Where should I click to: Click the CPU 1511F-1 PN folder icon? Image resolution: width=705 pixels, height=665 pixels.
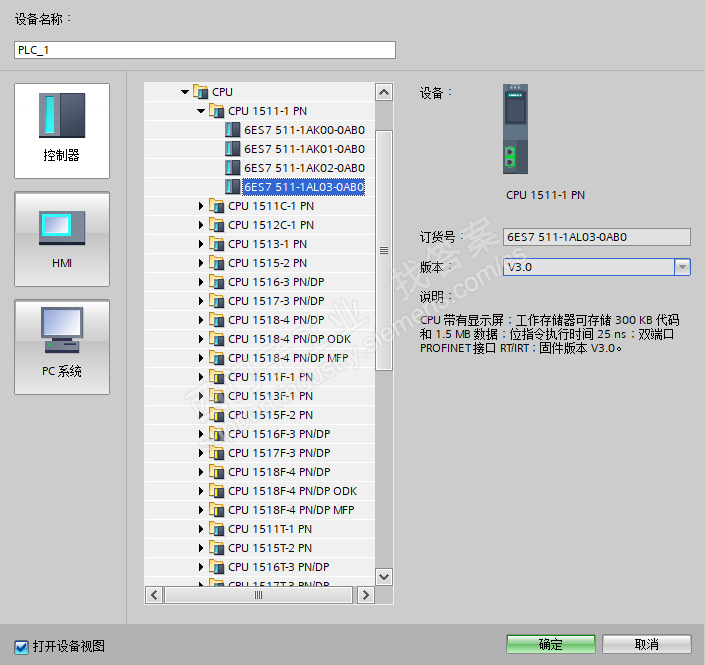click(x=217, y=377)
